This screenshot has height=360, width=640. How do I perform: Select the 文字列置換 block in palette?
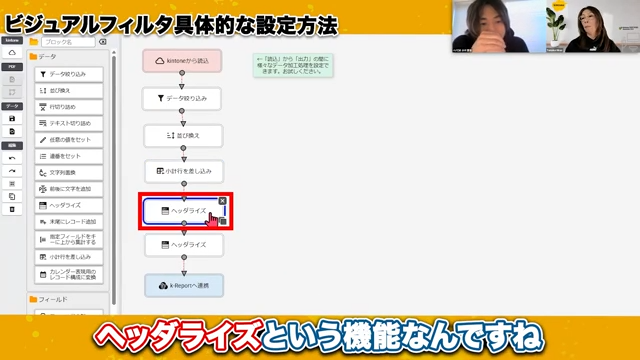[x=69, y=173]
